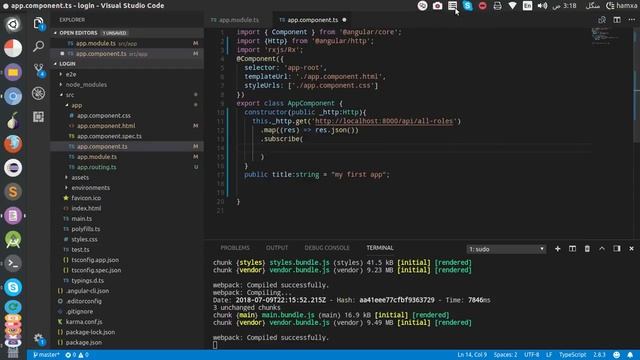This screenshot has width=640, height=360.
Task: Open the Extensions view in activity bar
Action: (x=38, y=117)
